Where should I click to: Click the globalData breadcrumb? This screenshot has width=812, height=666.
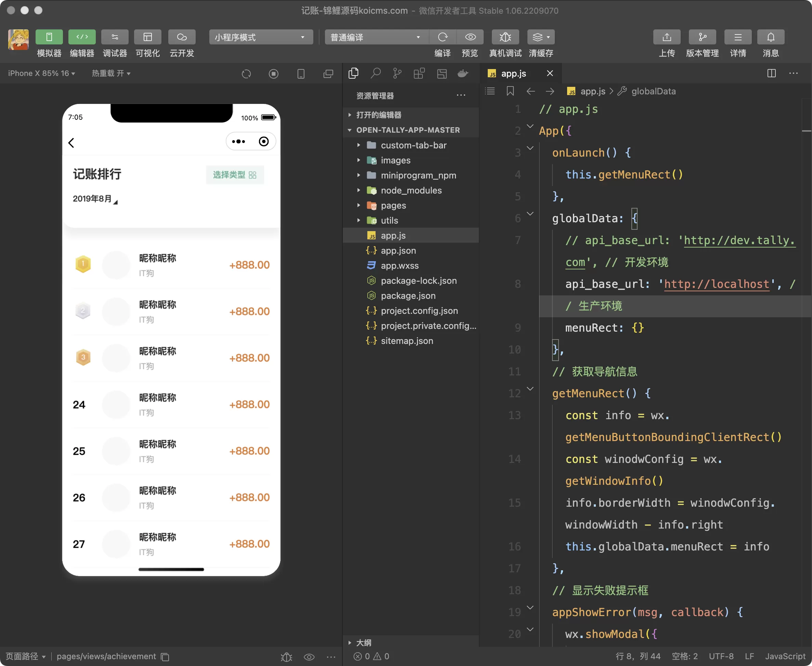[x=653, y=91]
